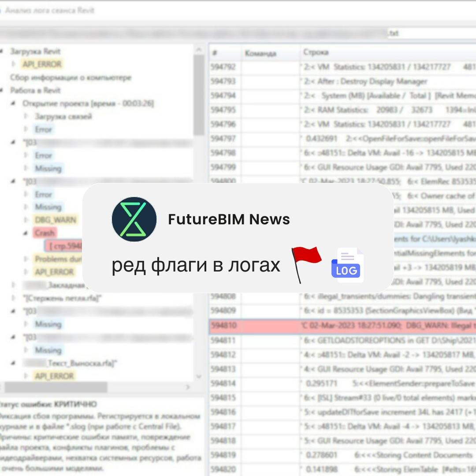This screenshot has height=476, width=476.
Task: Collapse the Открытие проекта tree node
Action: coord(13,104)
